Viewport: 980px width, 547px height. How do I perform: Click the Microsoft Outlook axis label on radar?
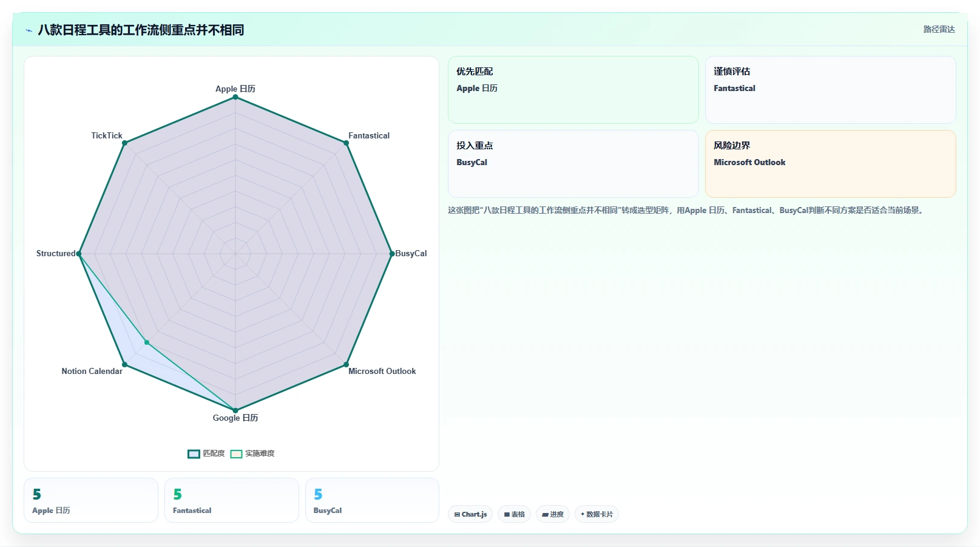pyautogui.click(x=382, y=371)
